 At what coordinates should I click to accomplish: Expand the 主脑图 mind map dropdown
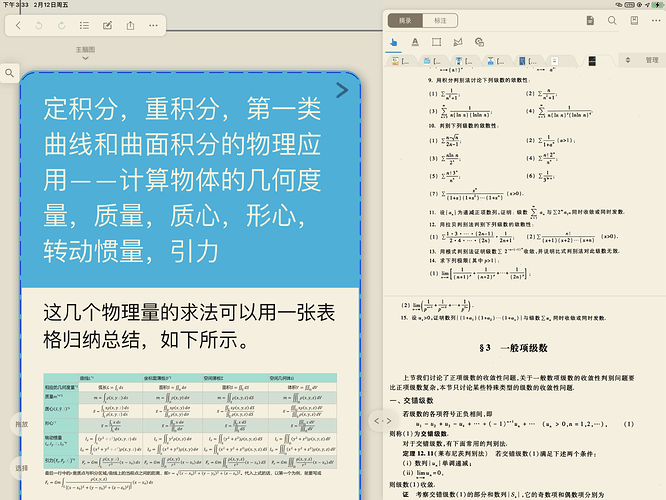click(x=85, y=53)
